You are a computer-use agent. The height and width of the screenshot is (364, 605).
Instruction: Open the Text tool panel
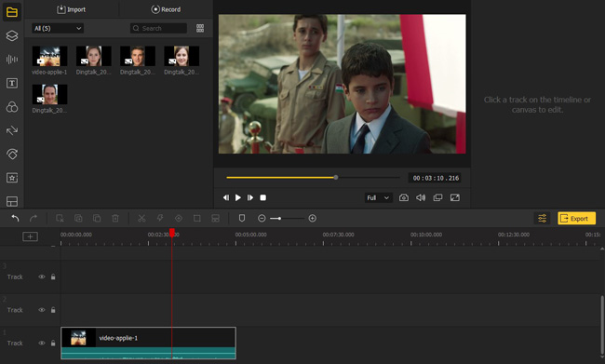coord(12,83)
